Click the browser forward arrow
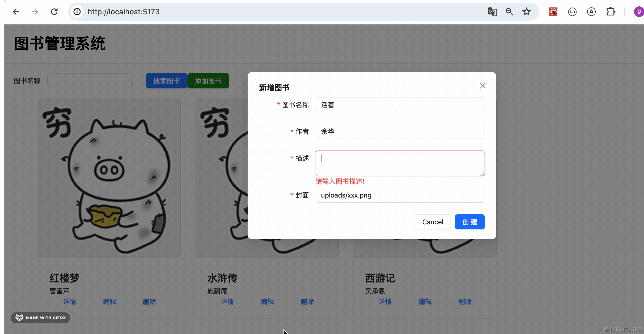This screenshot has width=644, height=334. click(x=35, y=12)
